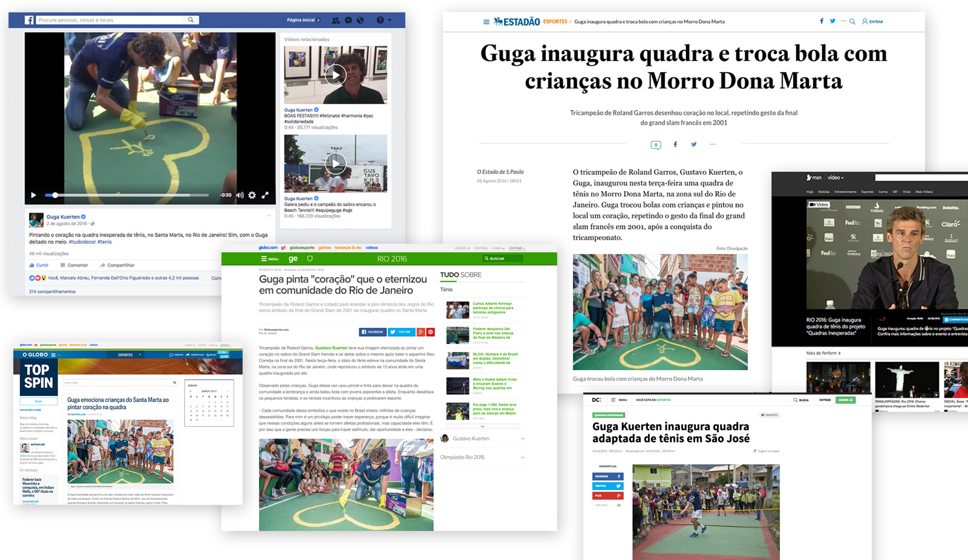The width and height of the screenshot is (968, 560).
Task: Open Facebook notifications globe icon
Action: tap(361, 20)
